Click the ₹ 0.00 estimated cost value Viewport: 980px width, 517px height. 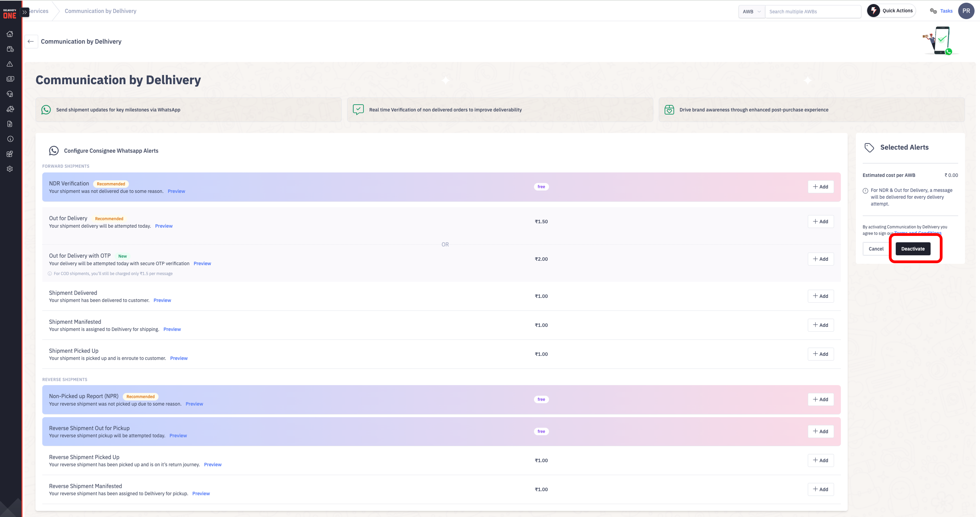coord(951,176)
